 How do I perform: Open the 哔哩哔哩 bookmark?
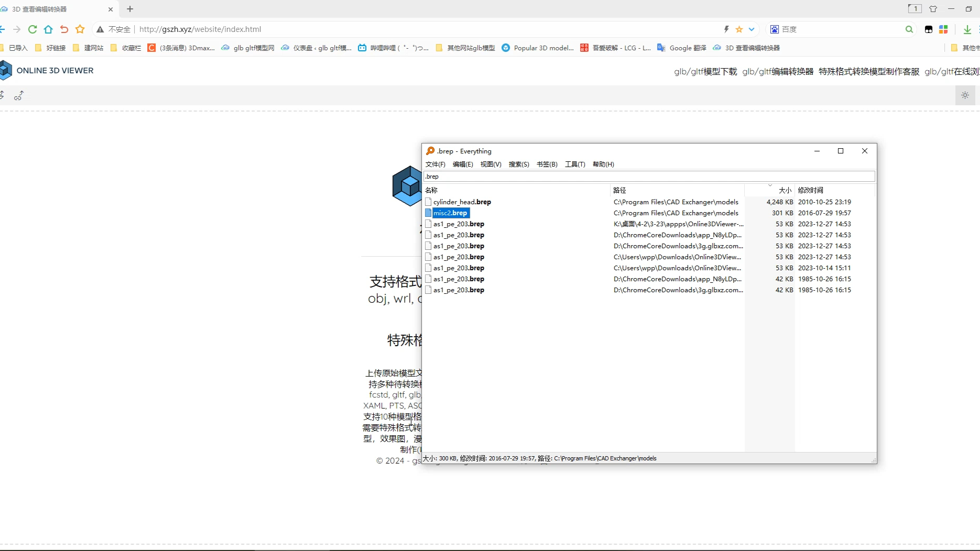pyautogui.click(x=394, y=48)
